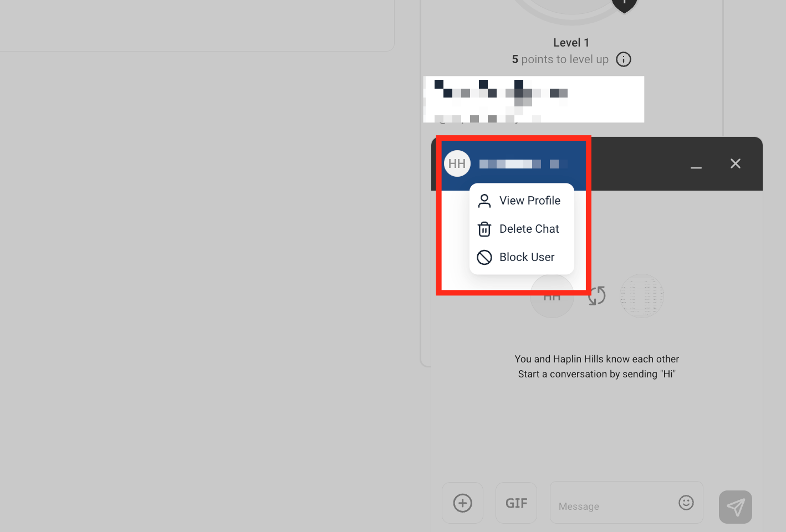Viewport: 786px width, 532px height.
Task: Click the paper plane send button
Action: (736, 507)
